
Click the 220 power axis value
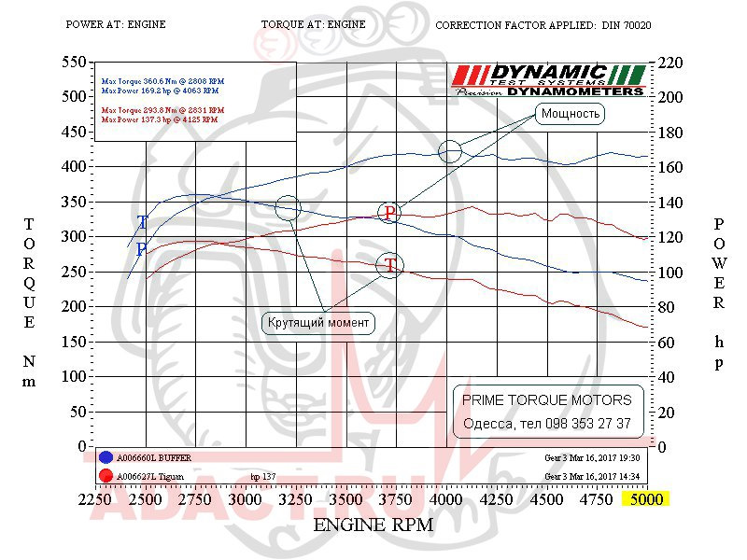click(x=670, y=63)
